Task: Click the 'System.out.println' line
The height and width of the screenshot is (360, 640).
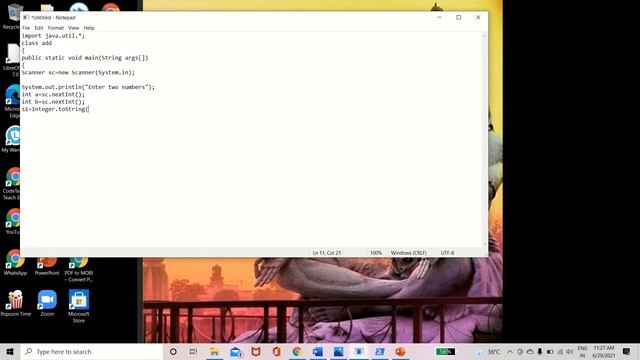Action: pos(88,87)
